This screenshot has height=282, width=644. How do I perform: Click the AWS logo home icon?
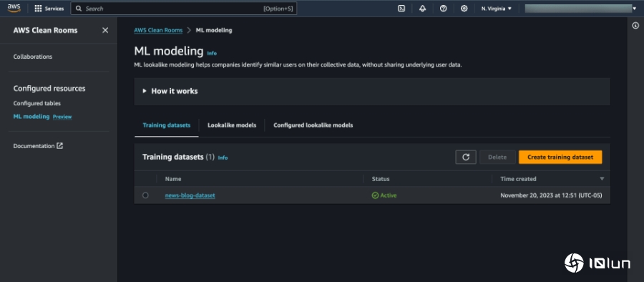[x=14, y=8]
